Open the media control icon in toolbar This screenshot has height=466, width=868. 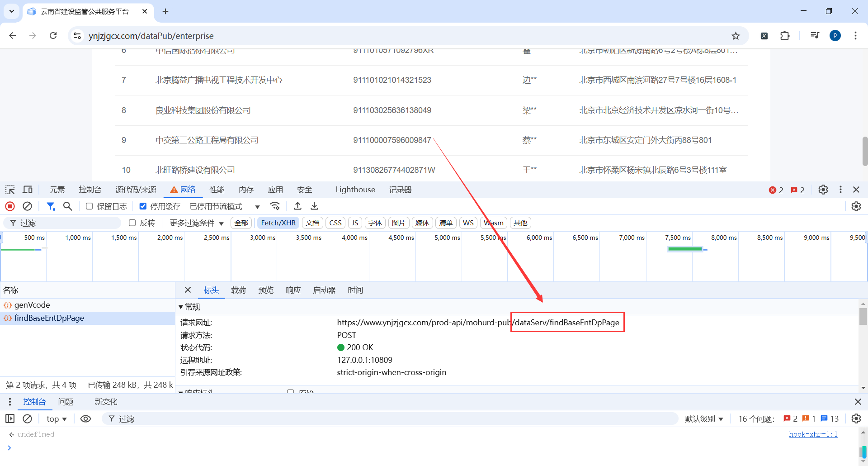(815, 36)
